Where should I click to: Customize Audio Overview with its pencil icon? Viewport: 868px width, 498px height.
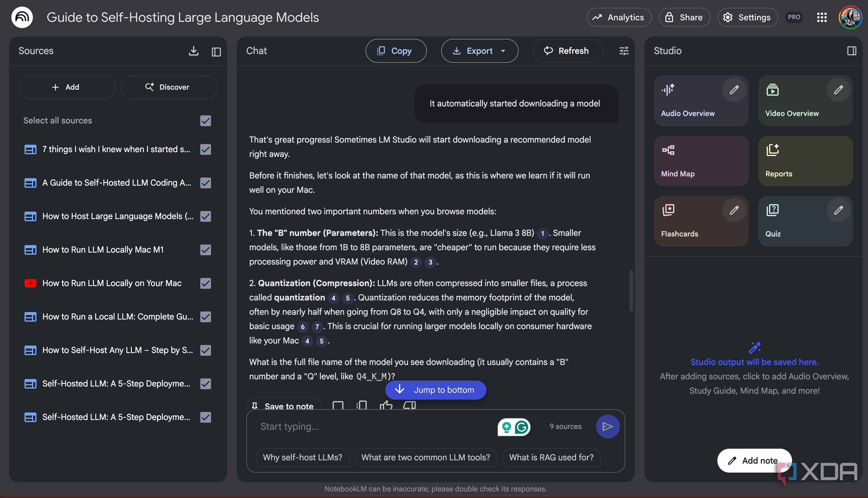pos(734,90)
